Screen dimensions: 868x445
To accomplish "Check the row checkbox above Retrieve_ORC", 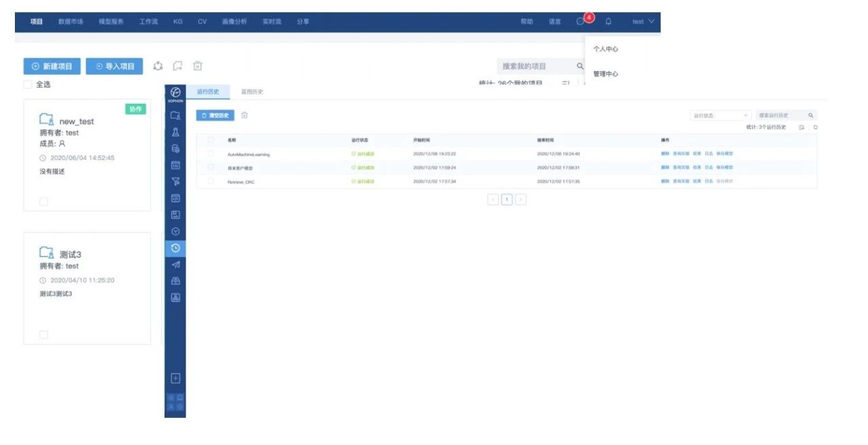I will pos(211,167).
